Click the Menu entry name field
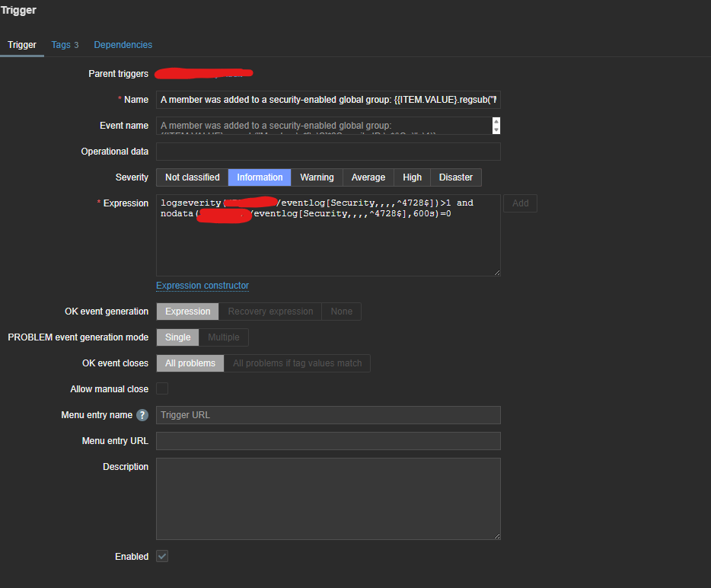This screenshot has width=711, height=588. 328,415
